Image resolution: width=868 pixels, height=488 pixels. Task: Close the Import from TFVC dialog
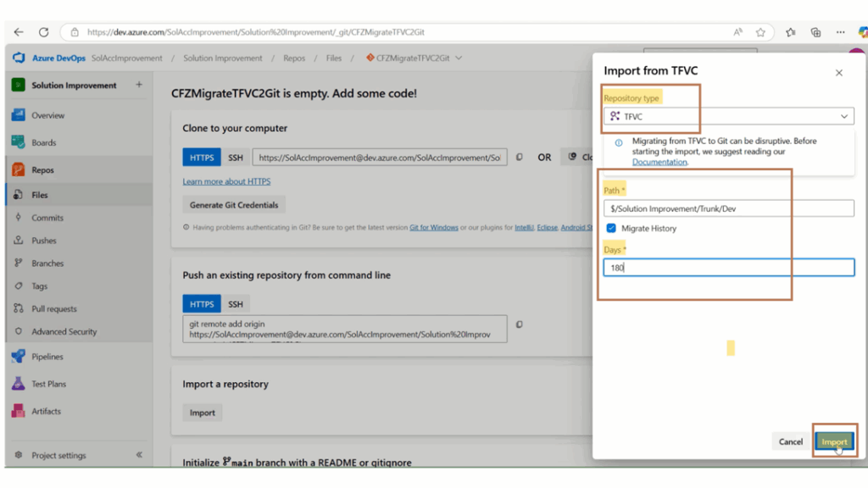coord(838,73)
